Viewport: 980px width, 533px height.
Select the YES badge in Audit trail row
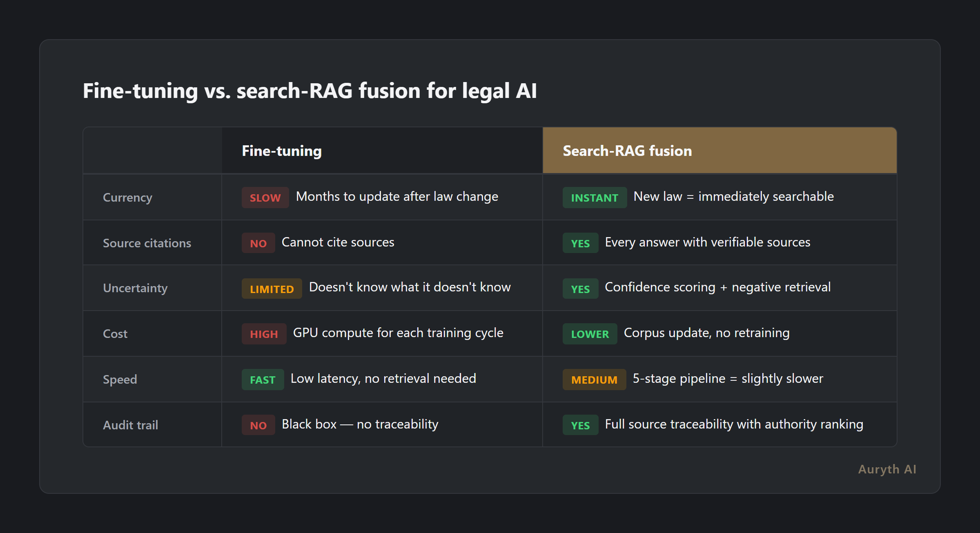pyautogui.click(x=580, y=425)
